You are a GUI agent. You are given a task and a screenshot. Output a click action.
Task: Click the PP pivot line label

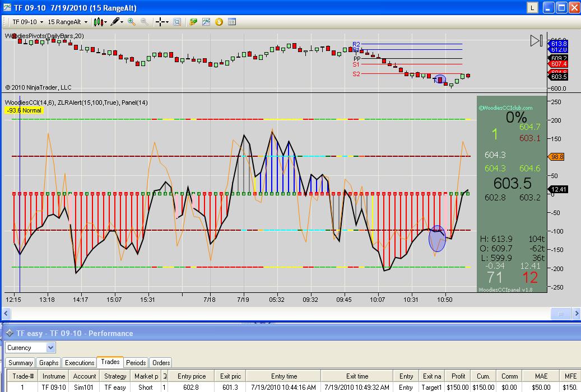pyautogui.click(x=357, y=59)
